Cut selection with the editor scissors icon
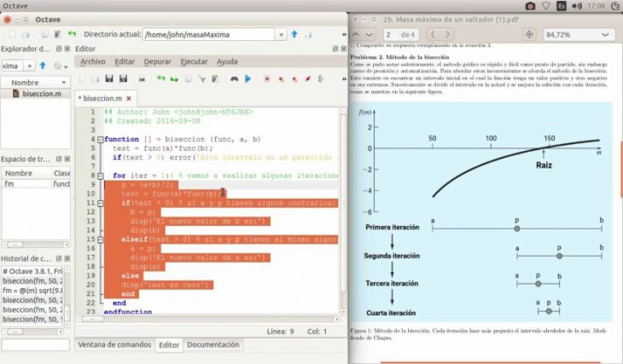Image resolution: width=623 pixels, height=364 pixels. click(x=202, y=79)
